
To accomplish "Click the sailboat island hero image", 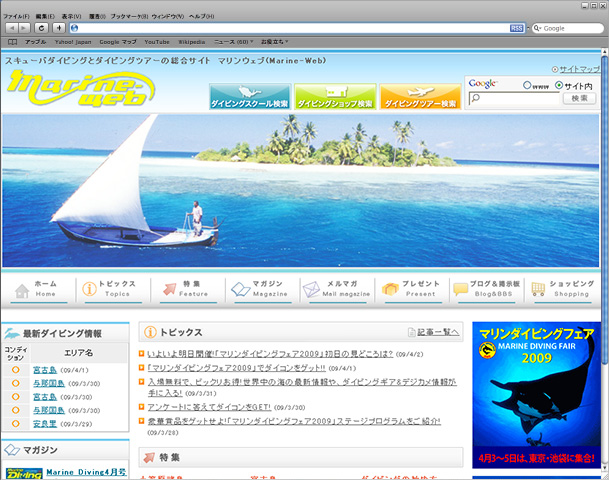I will [301, 190].
